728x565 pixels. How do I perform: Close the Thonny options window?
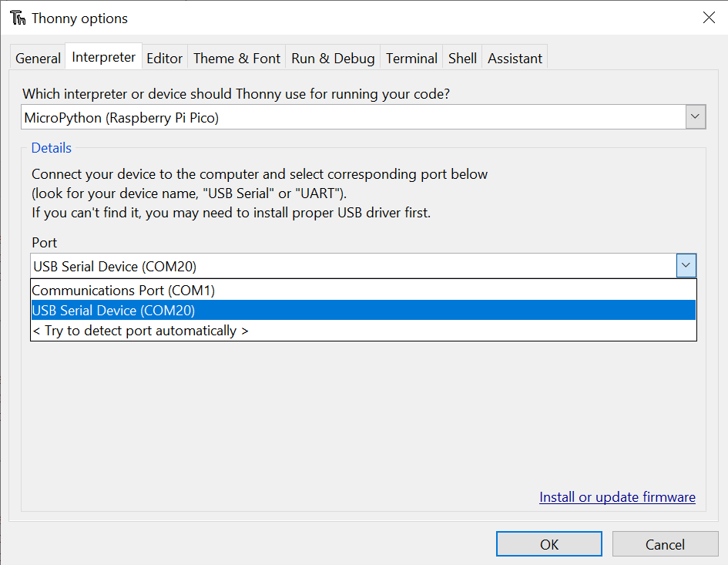pyautogui.click(x=709, y=18)
